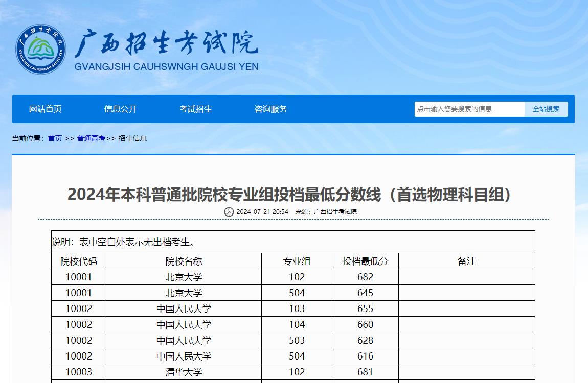
Task: Click the 682 score for 北京大学
Action: coord(365,277)
